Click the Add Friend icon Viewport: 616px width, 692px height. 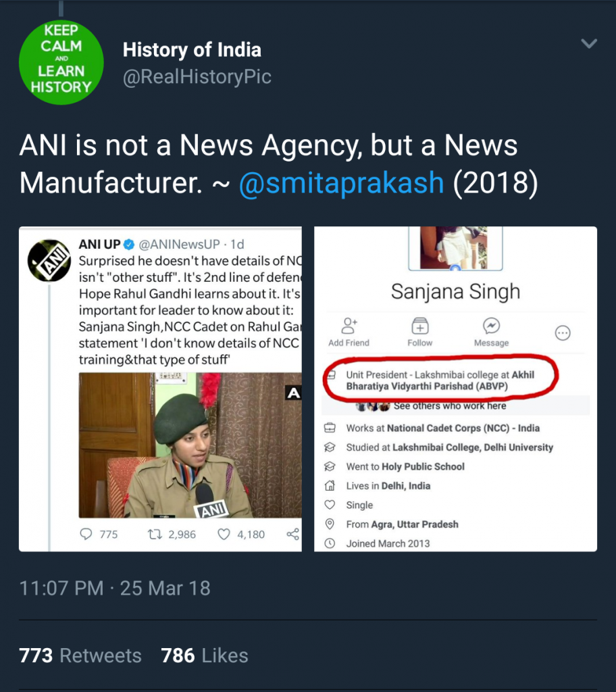(349, 326)
